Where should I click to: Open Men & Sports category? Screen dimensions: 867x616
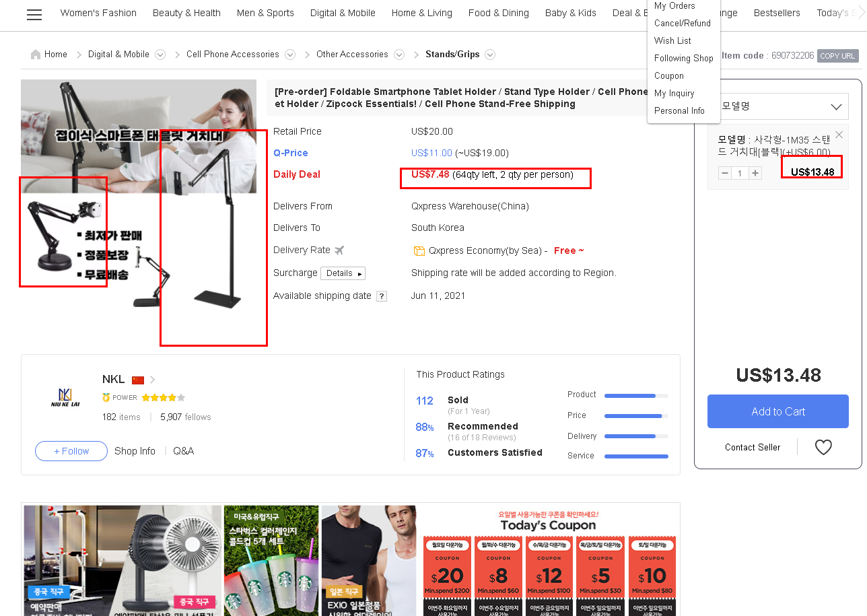(265, 13)
